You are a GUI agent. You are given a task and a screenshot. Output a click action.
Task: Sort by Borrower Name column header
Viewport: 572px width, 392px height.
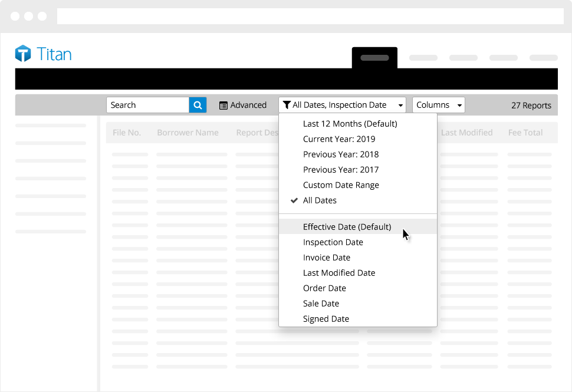coord(188,133)
